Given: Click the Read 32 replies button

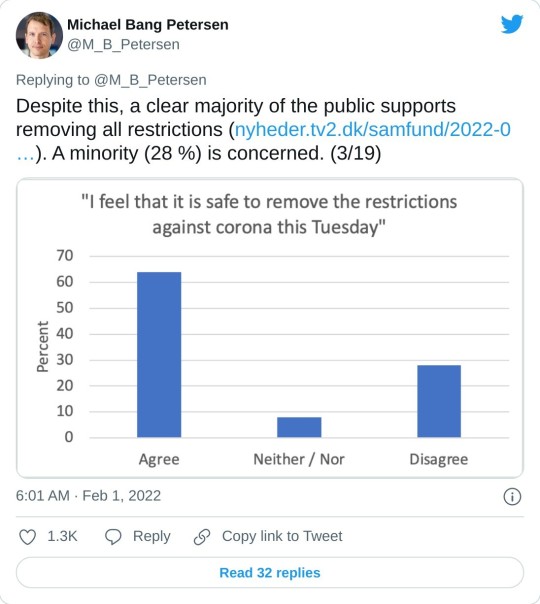Looking at the screenshot, I should click(270, 572).
